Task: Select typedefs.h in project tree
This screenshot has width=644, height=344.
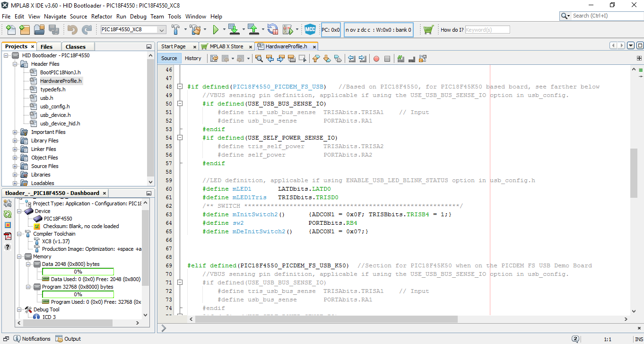Action: point(52,89)
